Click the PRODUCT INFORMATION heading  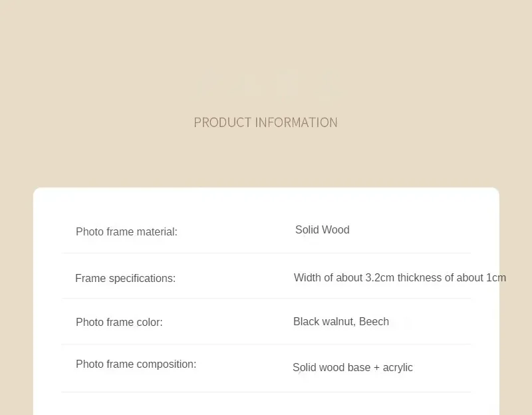[265, 122]
